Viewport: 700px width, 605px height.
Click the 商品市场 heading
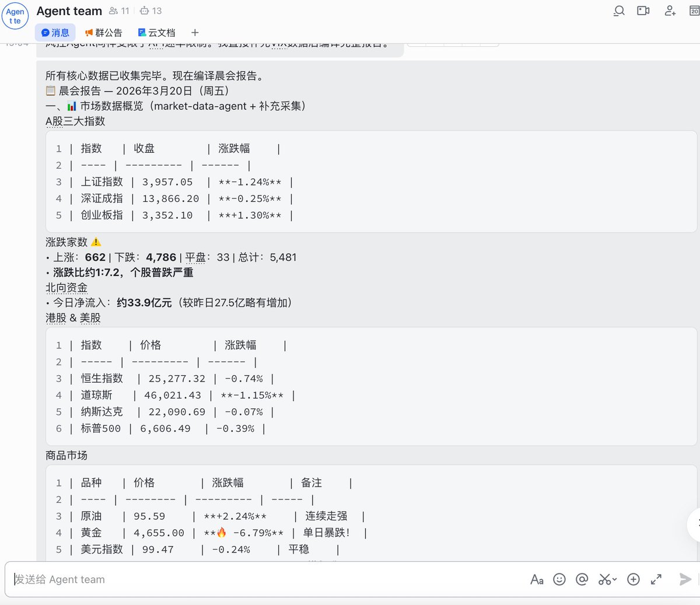[66, 456]
